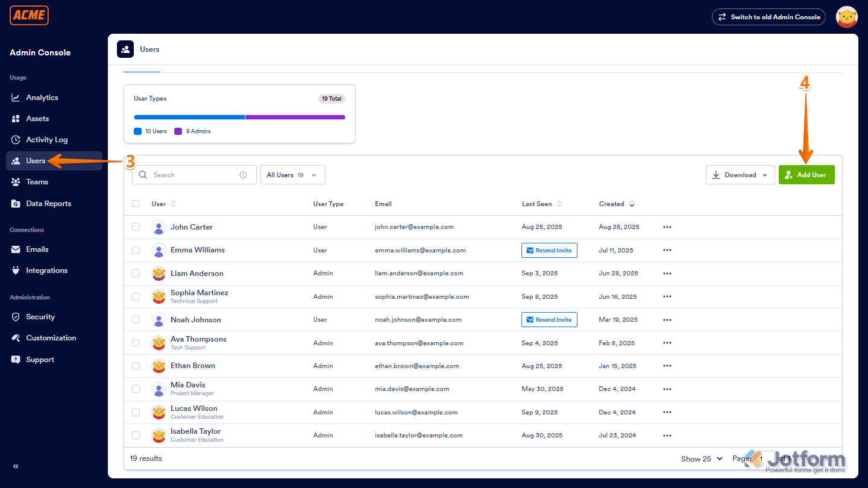The height and width of the screenshot is (488, 868).
Task: Tick the select-all users checkbox
Action: coord(136,204)
